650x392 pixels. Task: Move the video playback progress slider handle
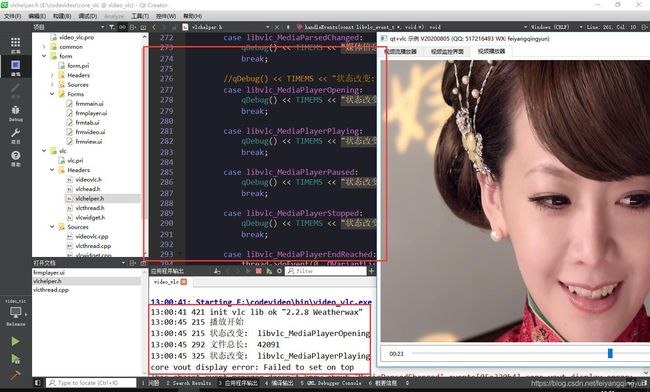(610, 353)
